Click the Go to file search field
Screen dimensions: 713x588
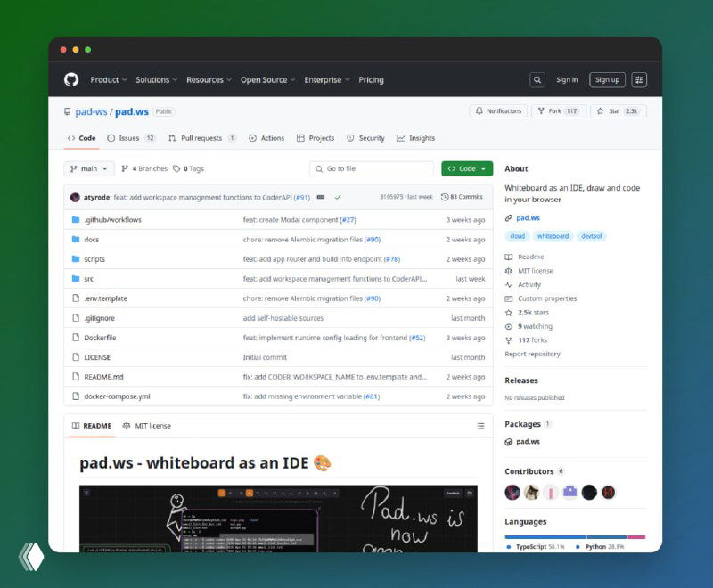[x=373, y=167]
